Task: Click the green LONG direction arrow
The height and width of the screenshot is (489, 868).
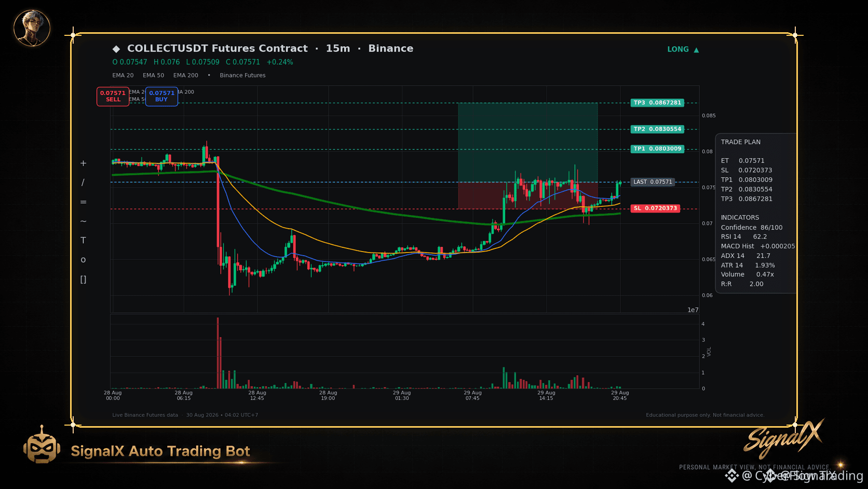Action: coord(696,50)
